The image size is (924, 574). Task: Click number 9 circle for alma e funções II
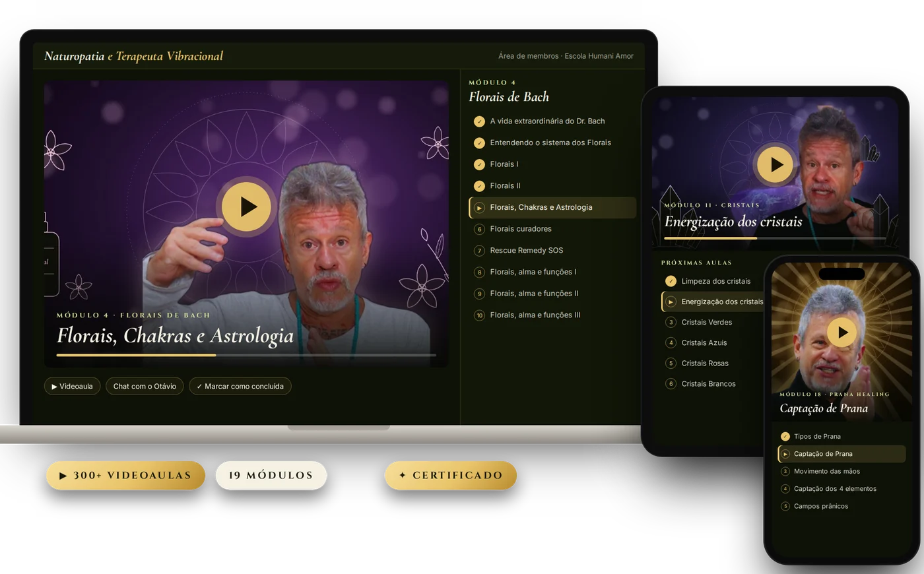point(479,294)
